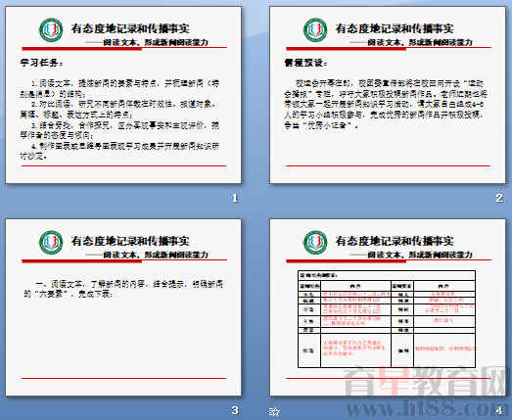The width and height of the screenshot is (512, 420).
Task: Click the slide number 4 label
Action: coord(499,410)
